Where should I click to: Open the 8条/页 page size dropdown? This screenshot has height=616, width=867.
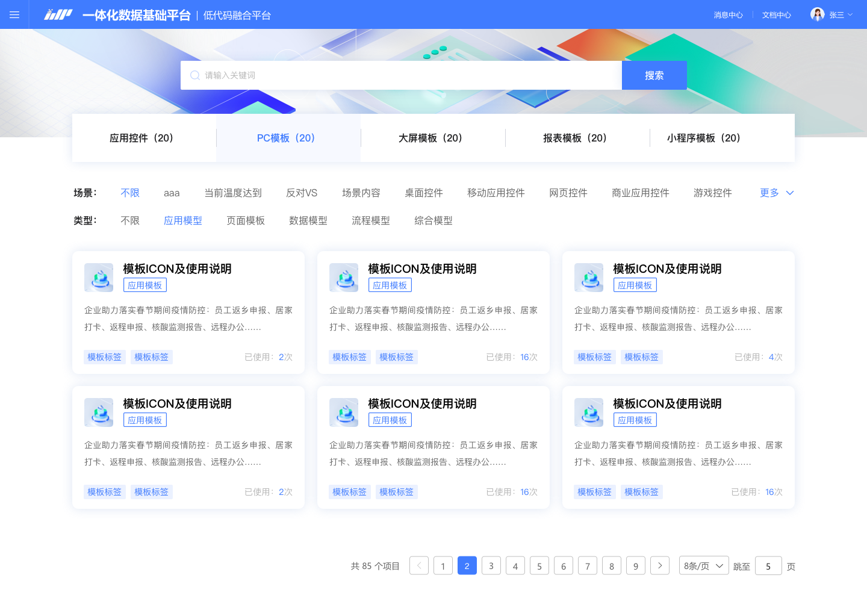coord(703,565)
